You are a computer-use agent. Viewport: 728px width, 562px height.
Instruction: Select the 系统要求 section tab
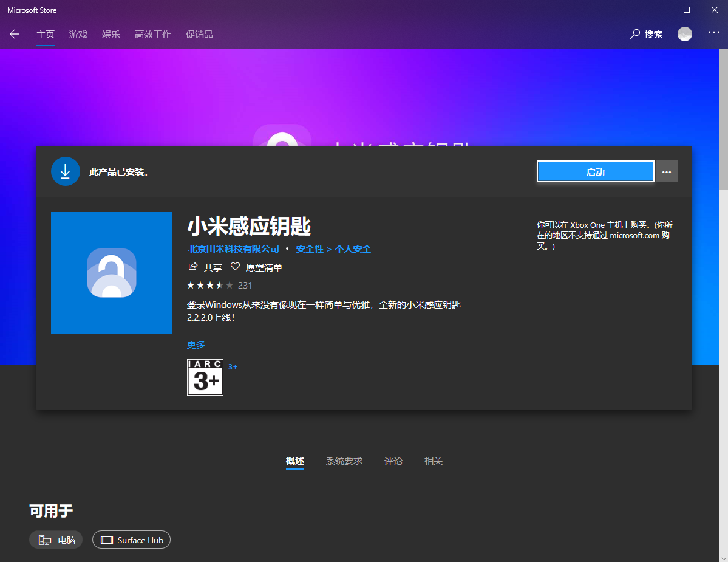[344, 461]
